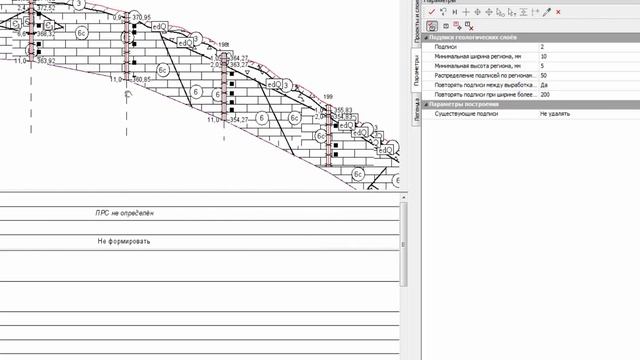
Task: Click the elevation label 363,92 on the section
Action: click(46, 61)
